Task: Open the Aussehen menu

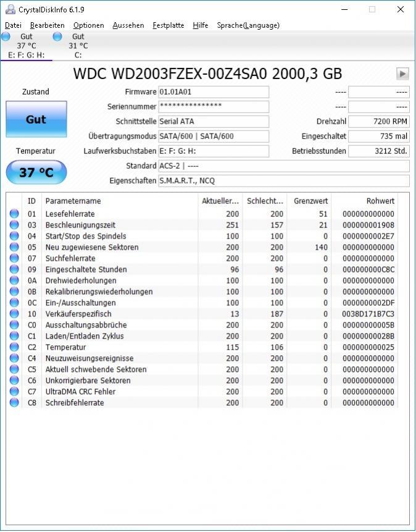Action: (128, 25)
